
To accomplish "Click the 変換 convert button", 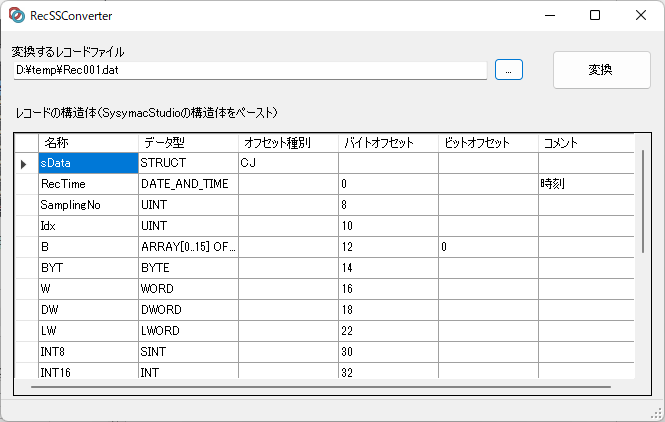I will tap(601, 70).
